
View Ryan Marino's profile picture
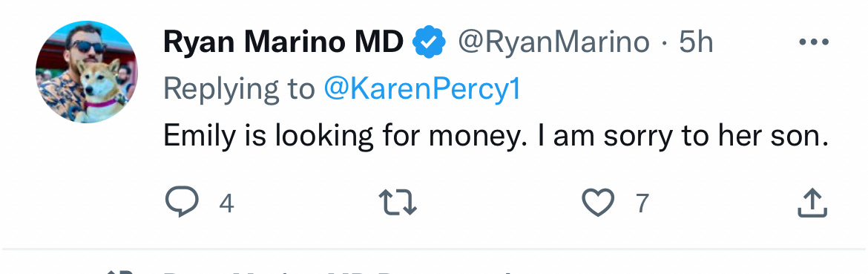coord(87,72)
